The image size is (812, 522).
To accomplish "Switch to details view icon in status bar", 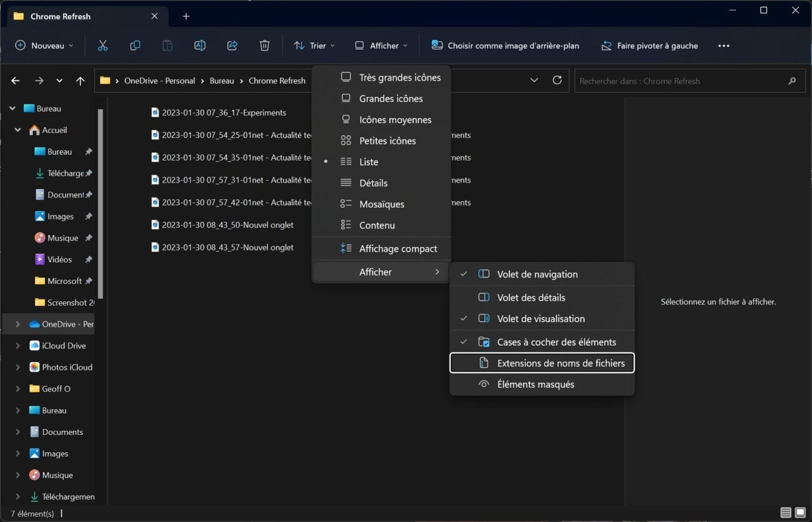I will (x=786, y=512).
